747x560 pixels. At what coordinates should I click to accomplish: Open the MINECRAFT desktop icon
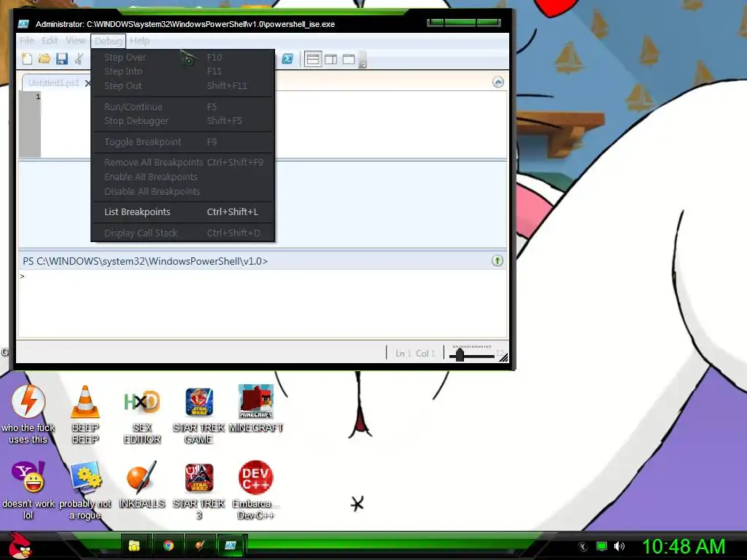point(256,408)
